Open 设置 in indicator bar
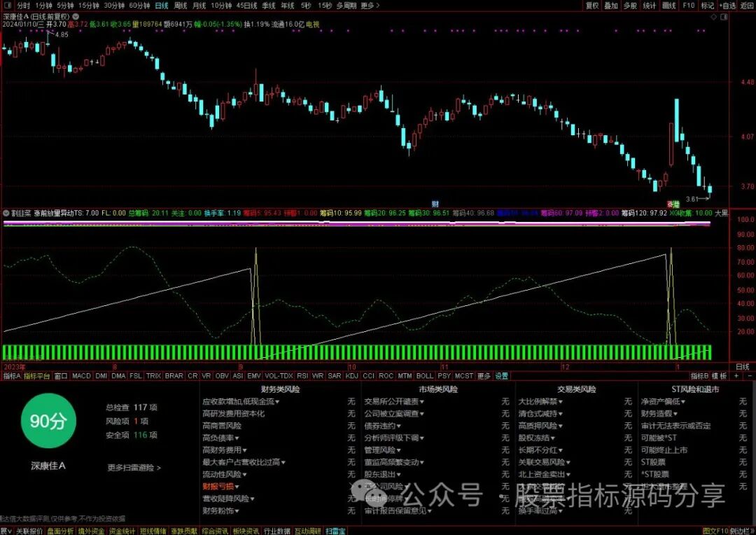Screen dimensions: 756x535 [x=502, y=376]
